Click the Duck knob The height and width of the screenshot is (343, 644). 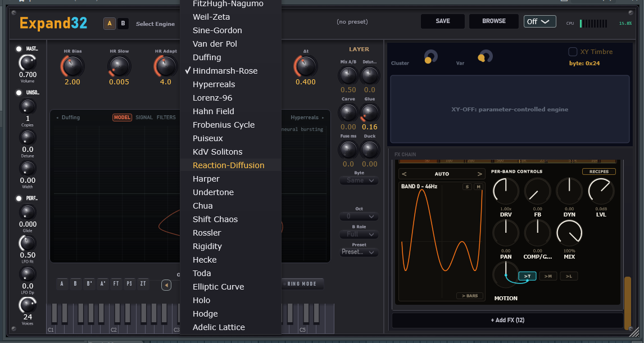[x=369, y=150]
